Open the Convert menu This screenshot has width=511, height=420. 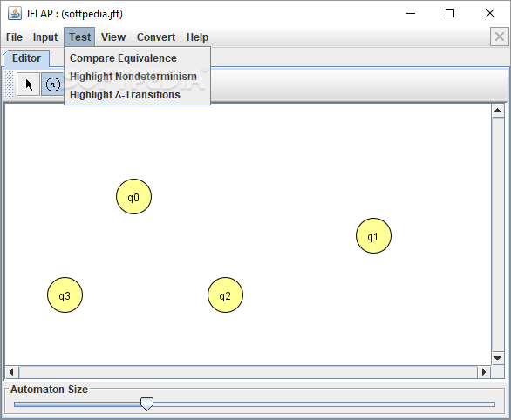point(156,37)
